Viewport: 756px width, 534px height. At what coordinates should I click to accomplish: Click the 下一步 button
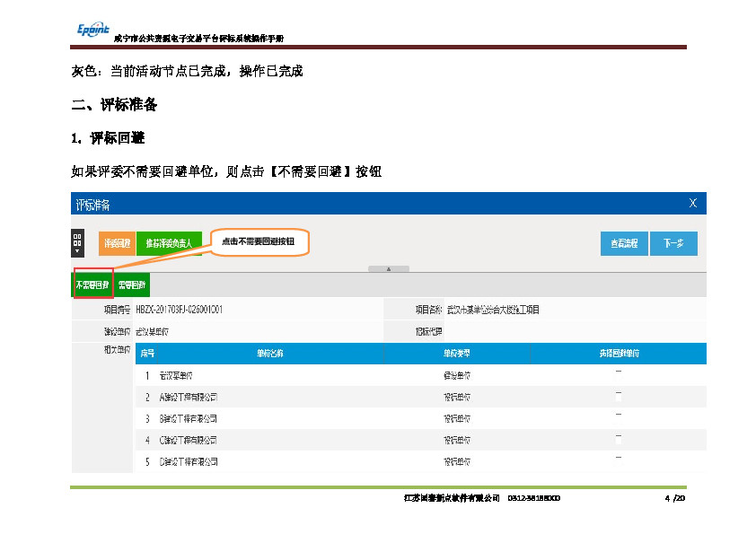pyautogui.click(x=674, y=243)
